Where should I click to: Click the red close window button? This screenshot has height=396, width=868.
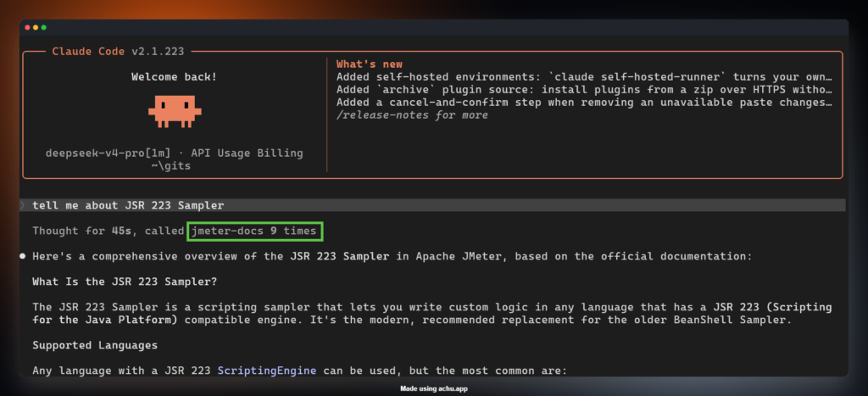pyautogui.click(x=28, y=27)
